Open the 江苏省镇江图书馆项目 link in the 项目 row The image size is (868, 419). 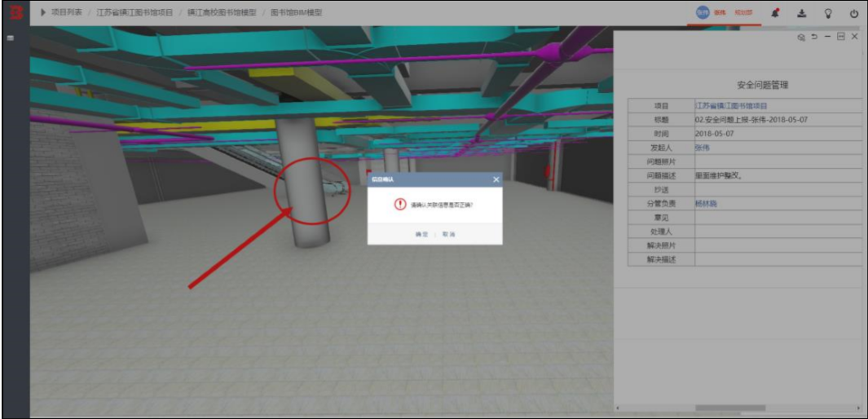point(731,105)
